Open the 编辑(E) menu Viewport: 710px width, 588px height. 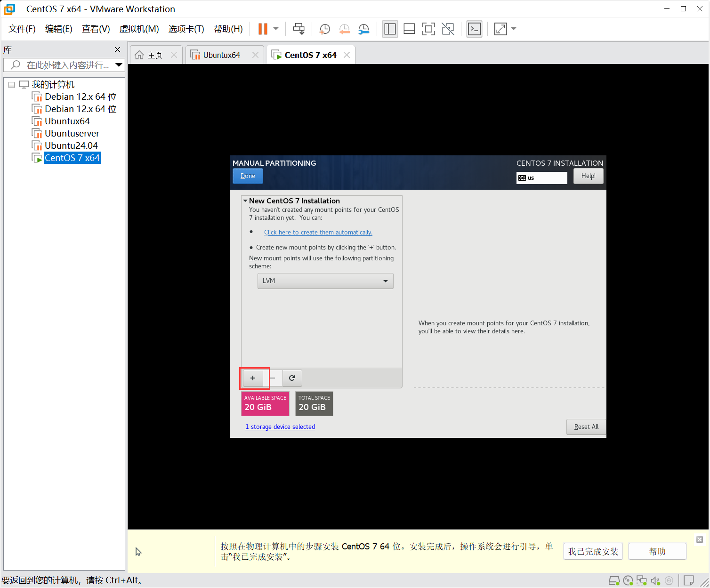(x=59, y=29)
